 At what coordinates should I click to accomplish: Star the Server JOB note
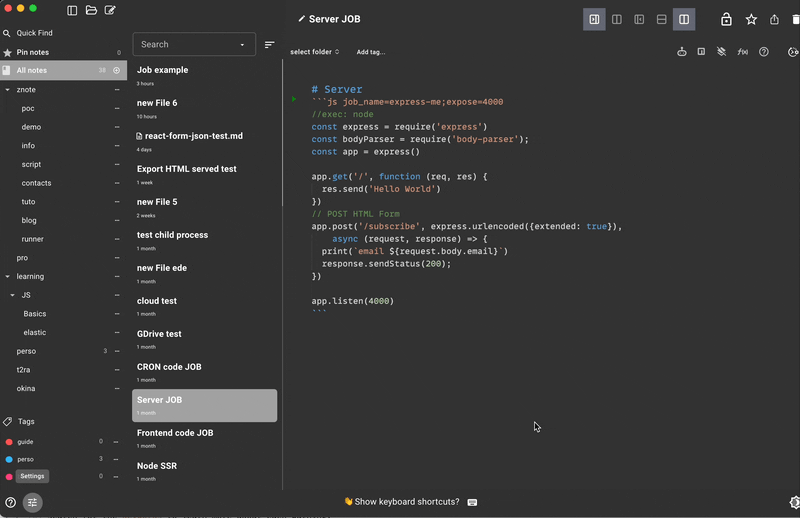tap(751, 19)
